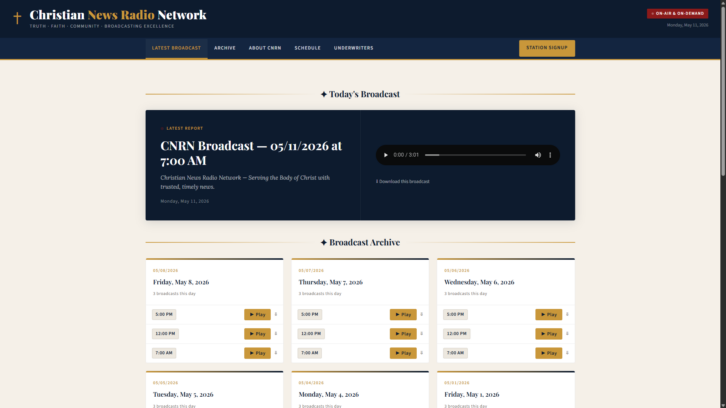Play Friday May 8 7:00 AM broadcast
Screen dimensions: 726x408
tap(257, 353)
